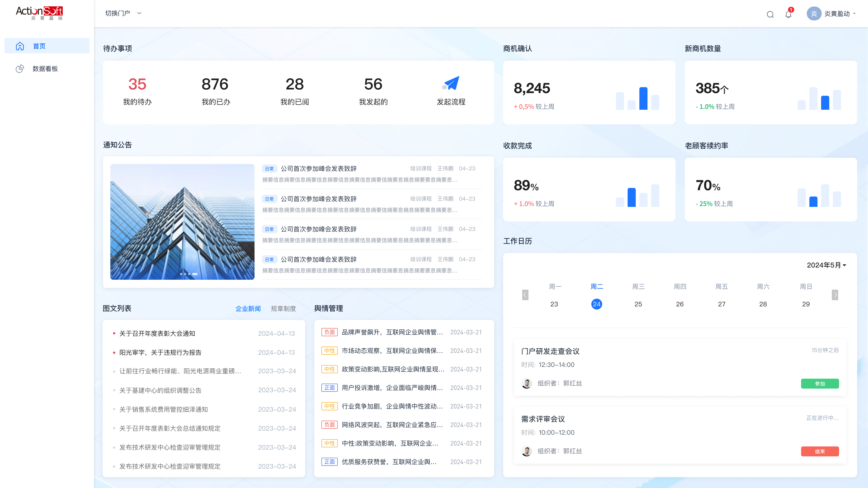This screenshot has height=488, width=868.
Task: Click the last carousel indicator dot
Action: 195,274
